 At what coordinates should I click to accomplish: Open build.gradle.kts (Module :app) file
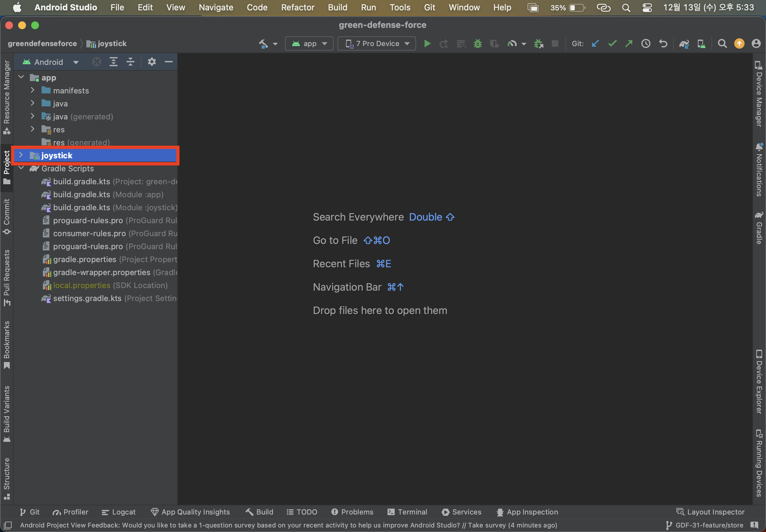pos(82,195)
